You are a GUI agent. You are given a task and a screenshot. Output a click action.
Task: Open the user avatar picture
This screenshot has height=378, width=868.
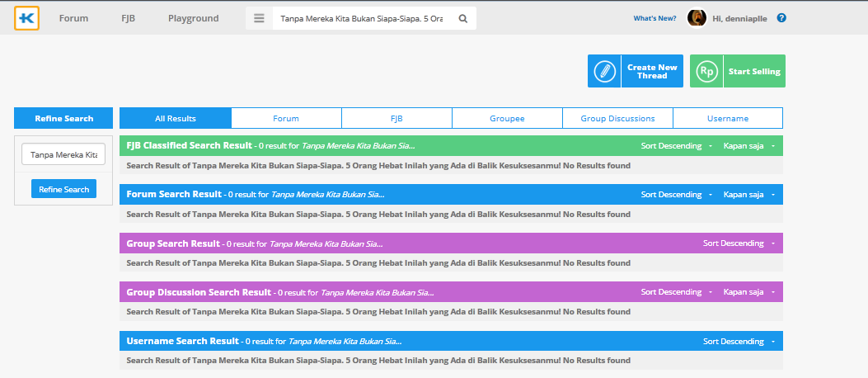(x=697, y=17)
